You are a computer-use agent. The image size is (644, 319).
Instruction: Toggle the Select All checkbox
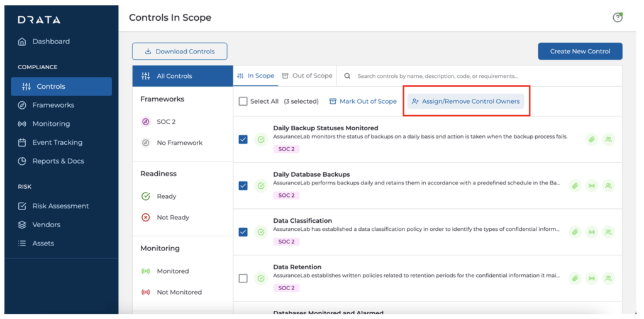[x=243, y=101]
